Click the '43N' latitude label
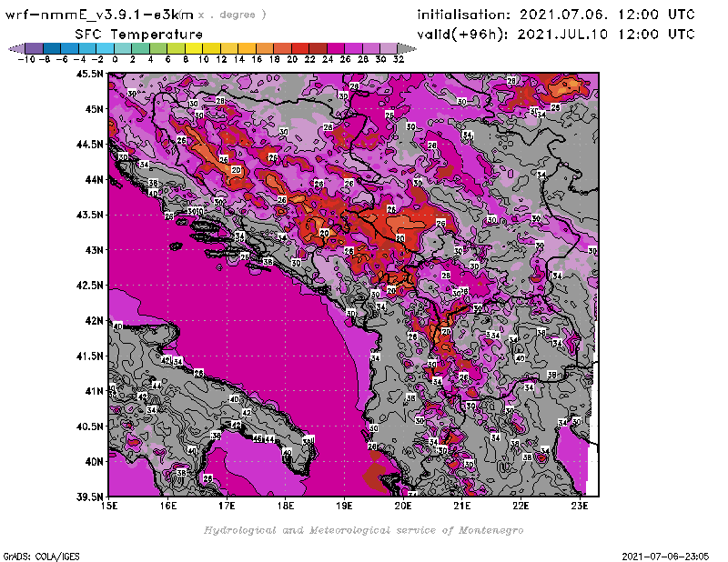 point(94,250)
